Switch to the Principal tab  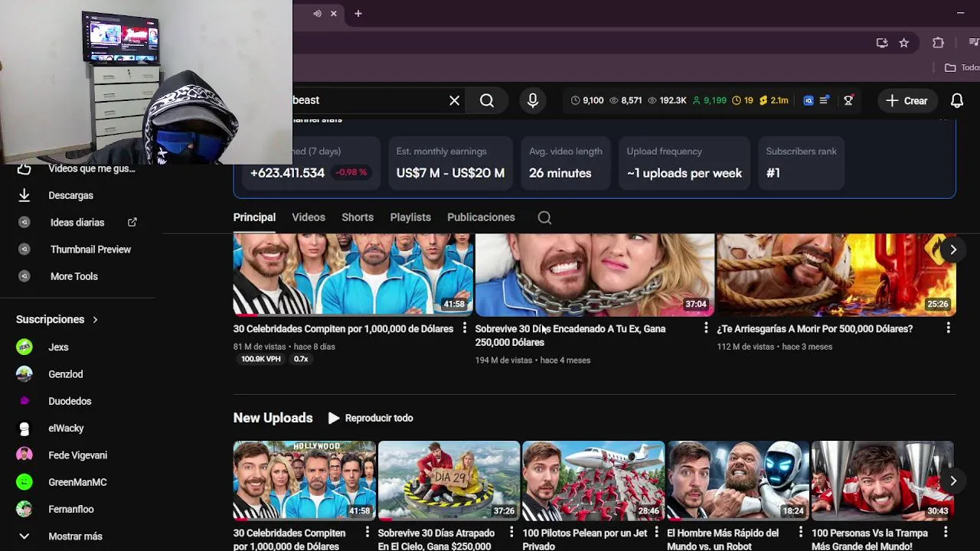point(254,217)
